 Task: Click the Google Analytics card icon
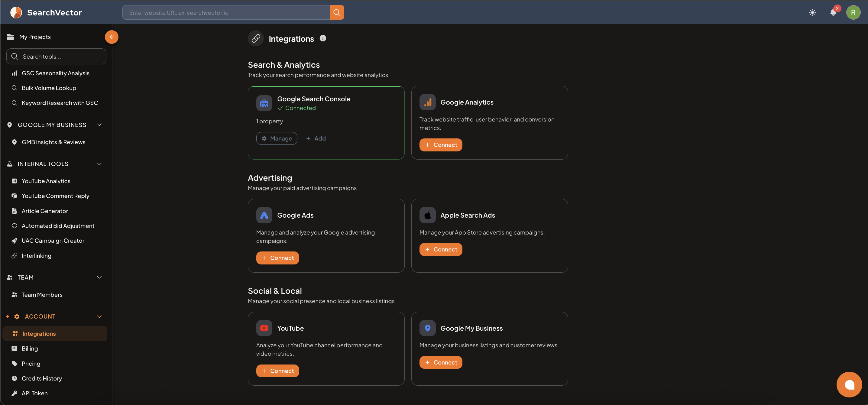428,102
